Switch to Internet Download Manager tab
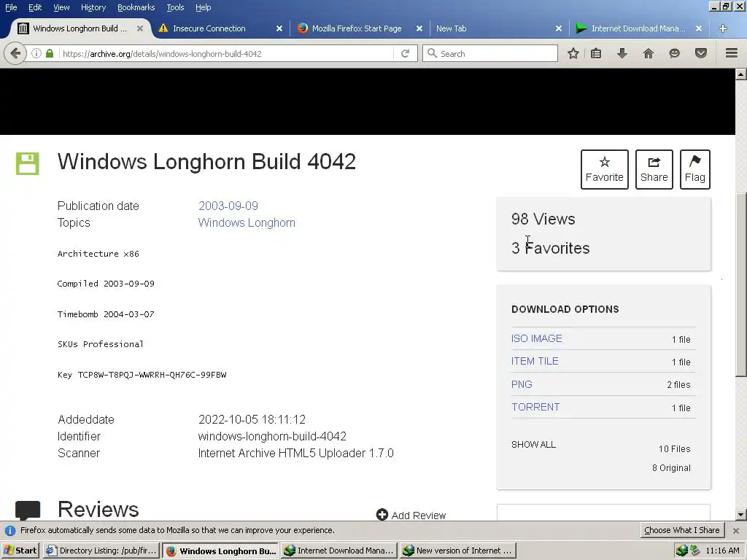This screenshot has height=560, width=747. coord(638,28)
